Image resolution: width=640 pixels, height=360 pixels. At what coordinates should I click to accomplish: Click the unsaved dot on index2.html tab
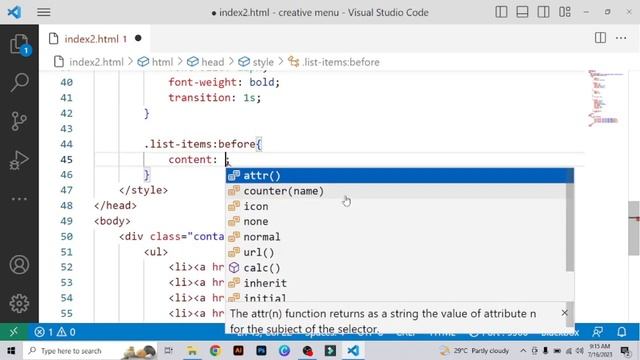coord(138,38)
